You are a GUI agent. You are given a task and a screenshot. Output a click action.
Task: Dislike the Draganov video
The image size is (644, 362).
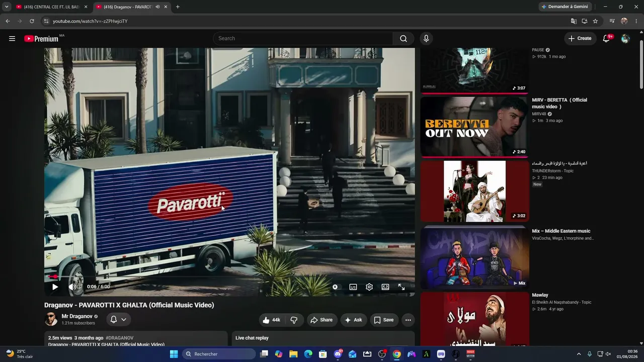click(294, 320)
